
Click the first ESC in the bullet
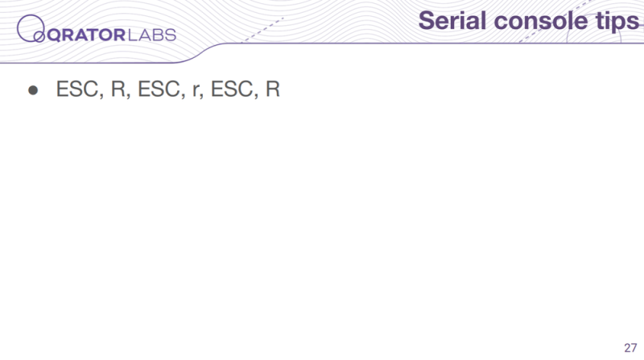(x=77, y=89)
